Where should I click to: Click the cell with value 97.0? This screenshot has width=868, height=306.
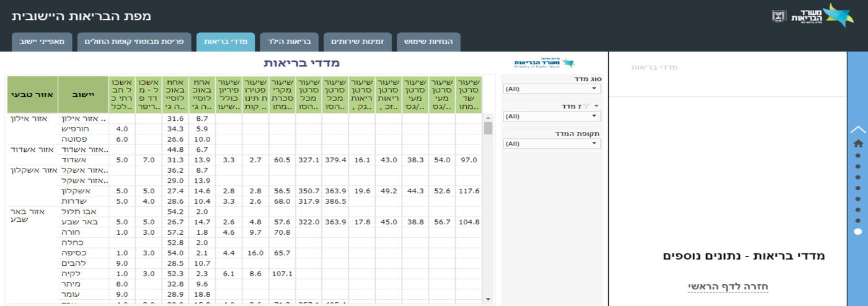point(469,160)
